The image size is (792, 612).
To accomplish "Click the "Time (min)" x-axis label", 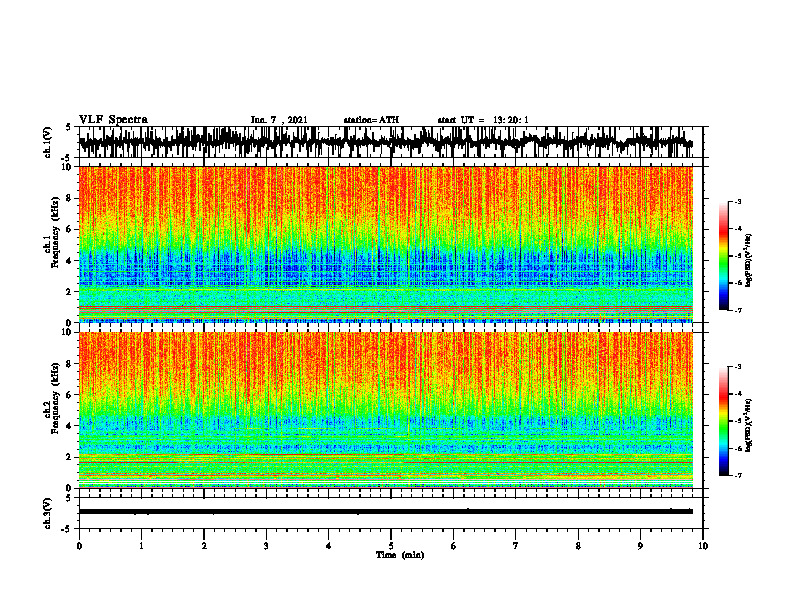I will point(400,555).
